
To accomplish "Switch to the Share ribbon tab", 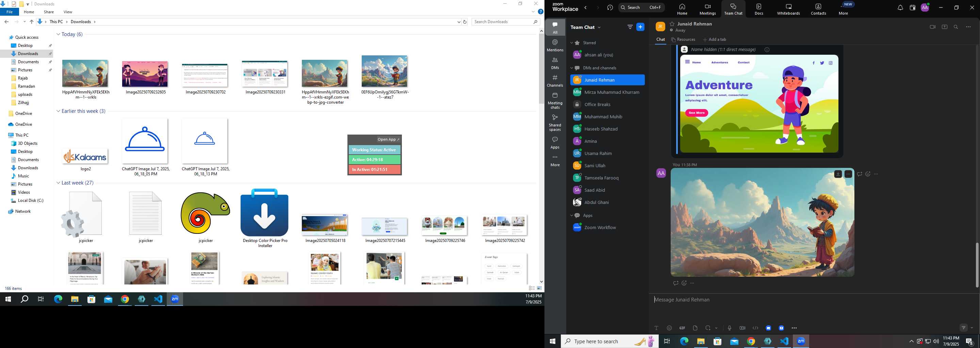I will pyautogui.click(x=49, y=12).
